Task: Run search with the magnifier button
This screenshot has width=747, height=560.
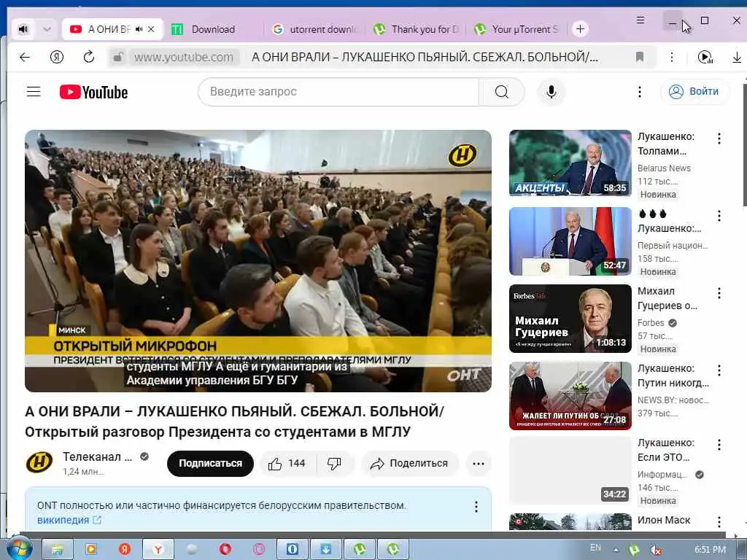Action: click(x=502, y=91)
